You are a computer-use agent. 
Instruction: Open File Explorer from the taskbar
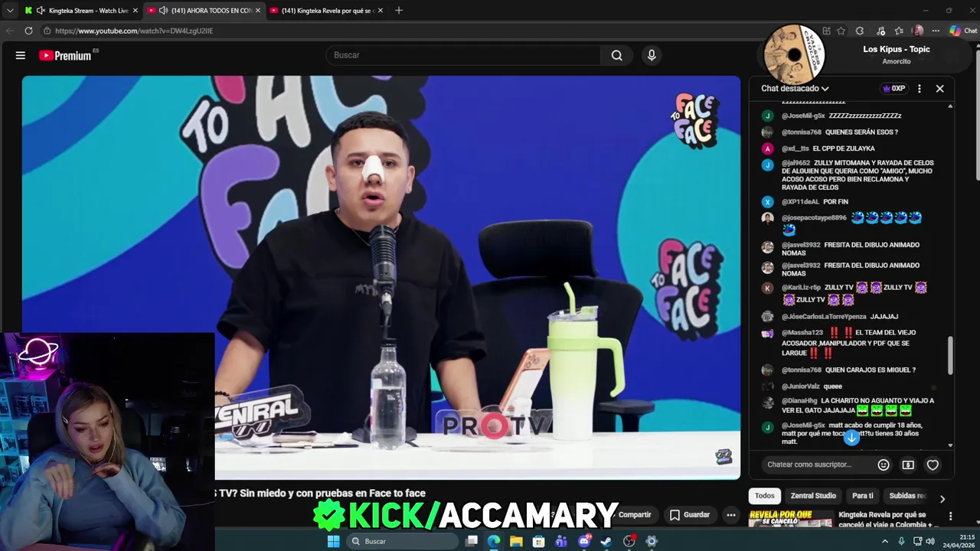516,541
